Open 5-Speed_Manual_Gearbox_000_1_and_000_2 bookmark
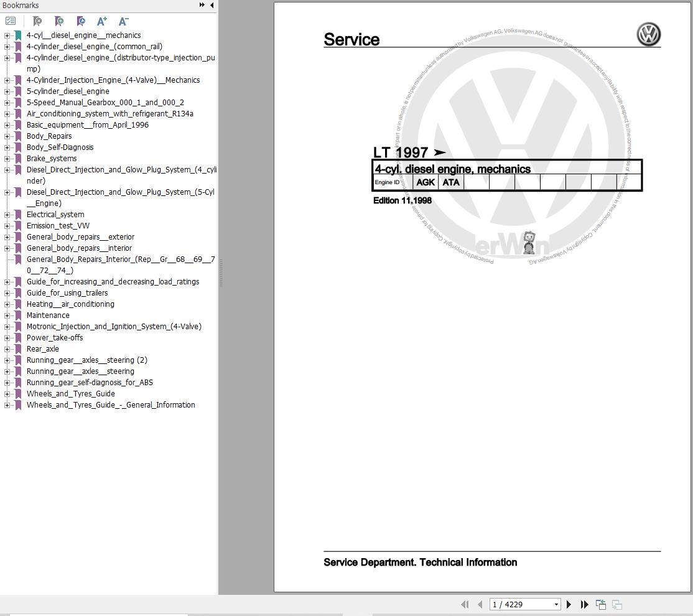The image size is (693, 616). 105,103
